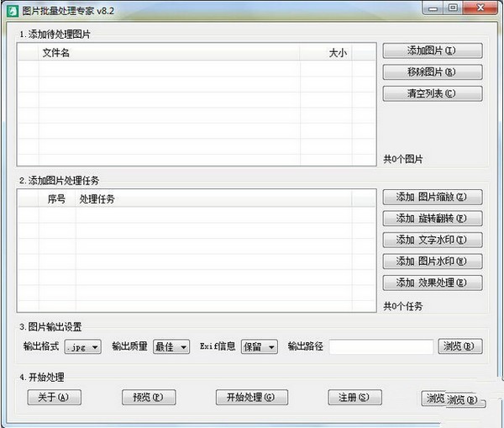504x428 pixels.
Task: Open the 关于 (A) about dialog
Action: (x=54, y=397)
